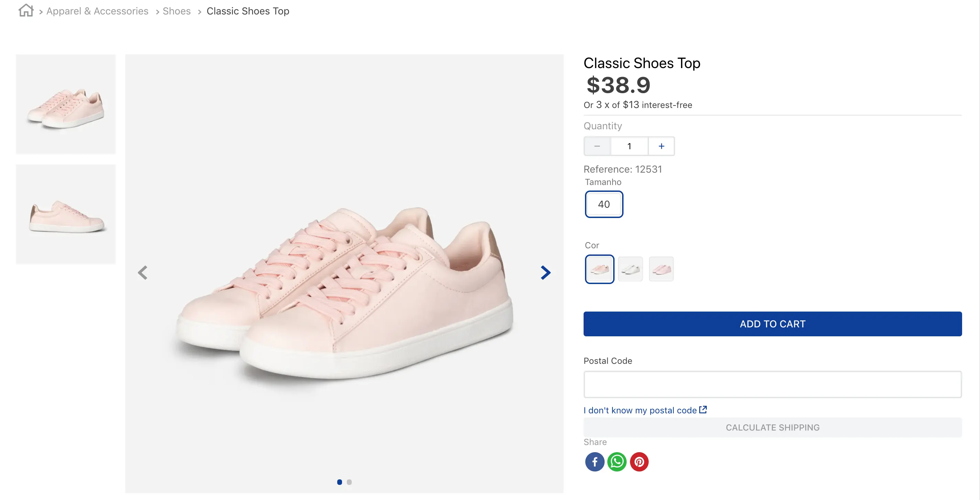Viewport: 980px width, 500px height.
Task: Go to next product image arrow
Action: (545, 273)
